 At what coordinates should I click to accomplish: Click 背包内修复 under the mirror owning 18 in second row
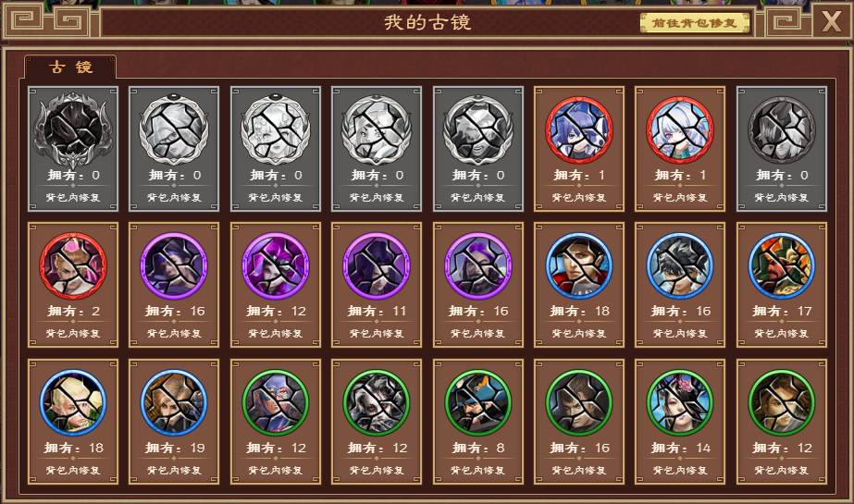pos(579,334)
